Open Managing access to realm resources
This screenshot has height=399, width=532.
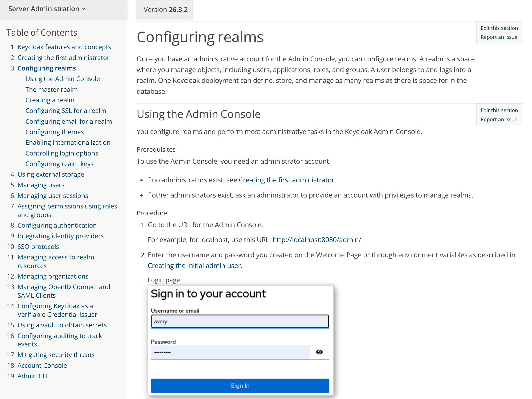click(56, 261)
